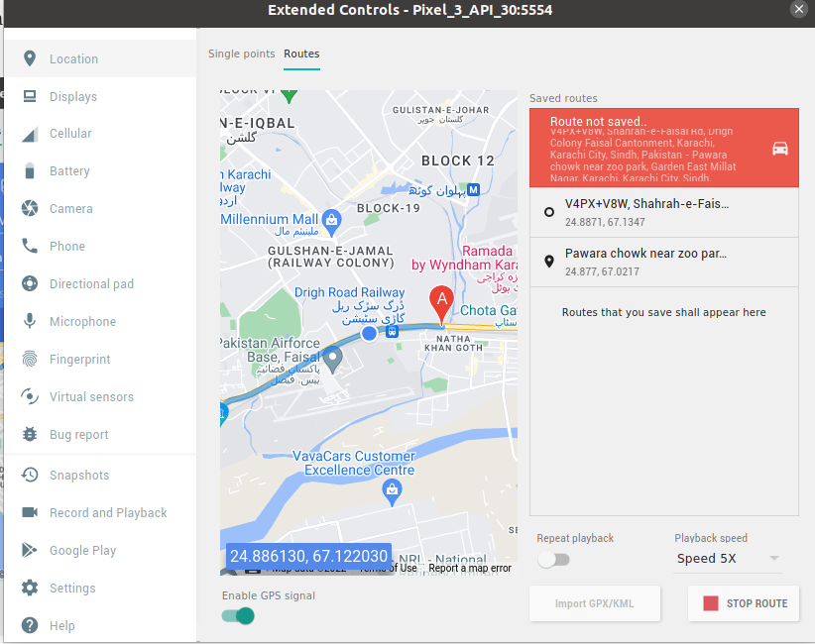Click the Import GPX/KML button
Viewport: 815px width, 644px height.
point(595,603)
